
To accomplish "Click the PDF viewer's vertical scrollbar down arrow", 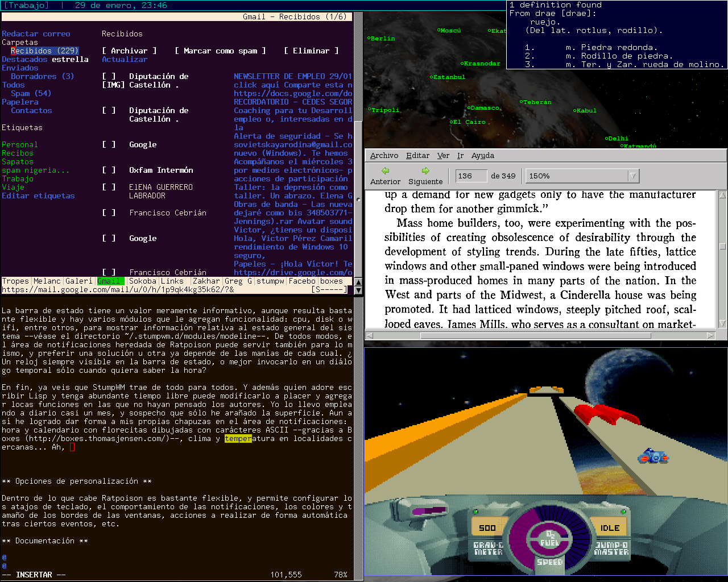I will (723, 323).
